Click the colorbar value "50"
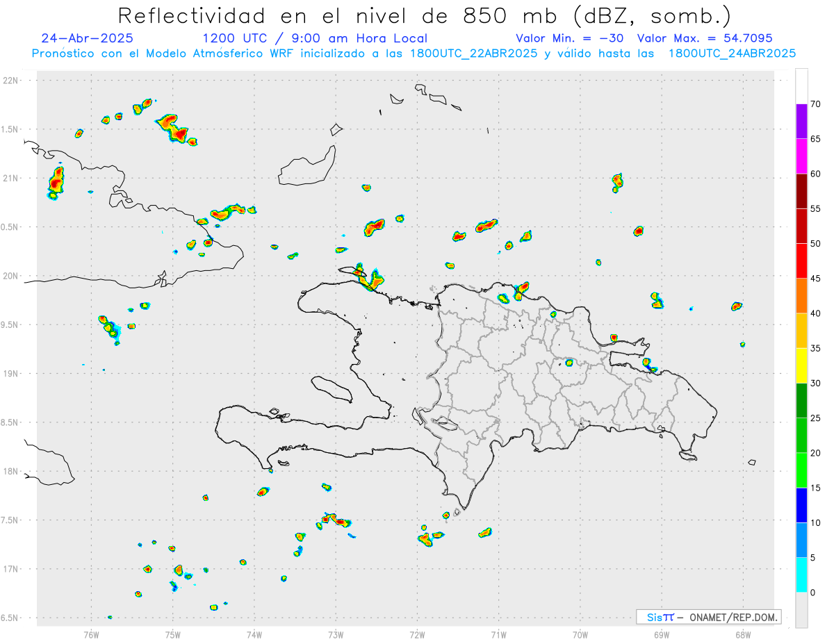The image size is (834, 644). 816,244
